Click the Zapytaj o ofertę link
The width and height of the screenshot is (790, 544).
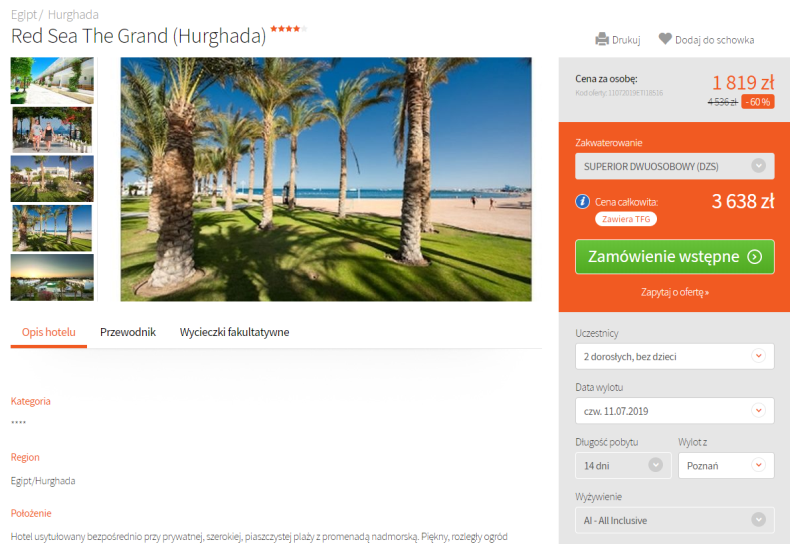(x=675, y=292)
